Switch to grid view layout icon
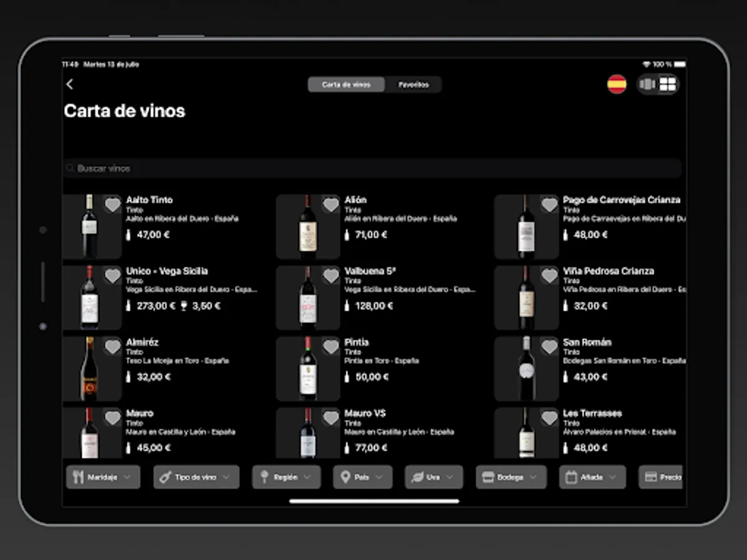 click(668, 84)
